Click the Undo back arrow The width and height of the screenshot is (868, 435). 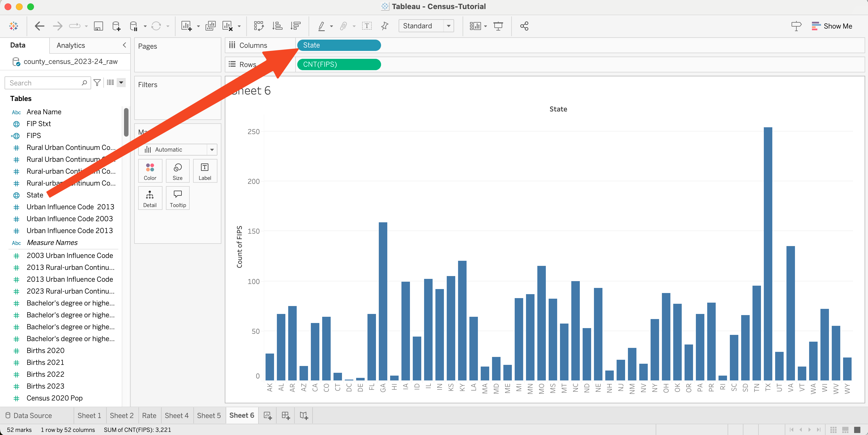pyautogui.click(x=39, y=26)
